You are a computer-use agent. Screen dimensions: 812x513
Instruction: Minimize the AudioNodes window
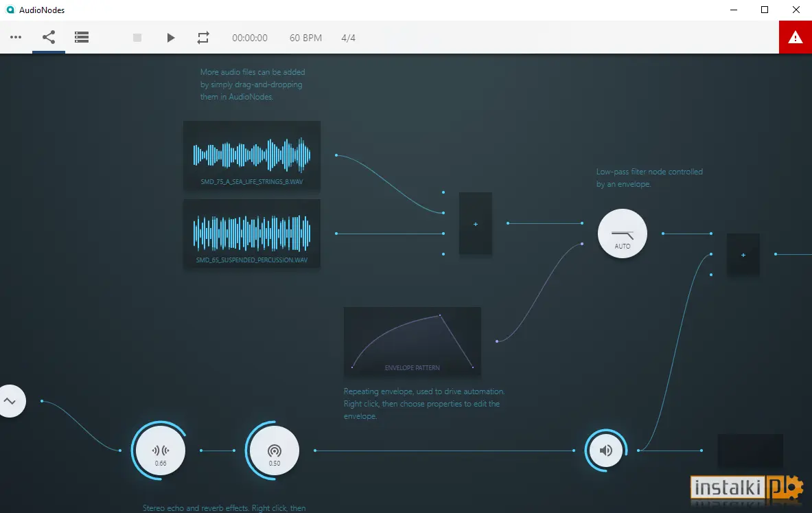coord(733,10)
